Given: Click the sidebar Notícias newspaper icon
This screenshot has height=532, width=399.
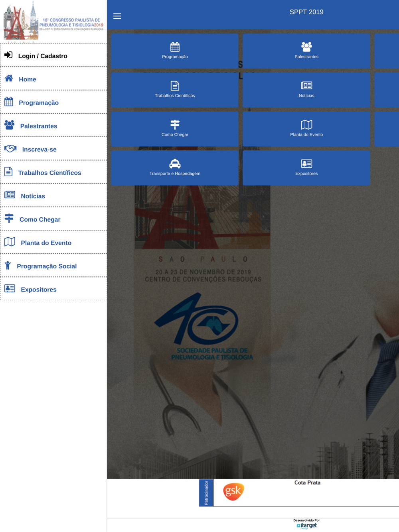Looking at the screenshot, I should click(10, 195).
